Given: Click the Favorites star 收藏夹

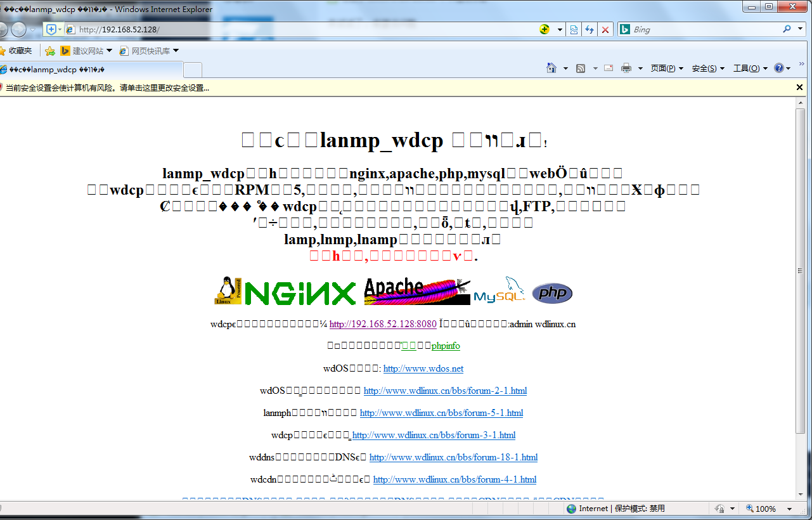Looking at the screenshot, I should point(17,51).
